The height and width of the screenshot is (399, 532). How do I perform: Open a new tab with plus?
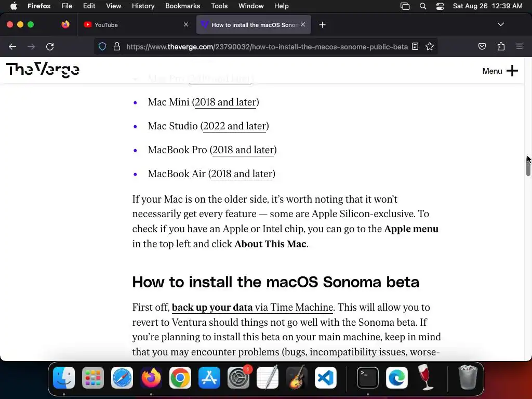(322, 25)
